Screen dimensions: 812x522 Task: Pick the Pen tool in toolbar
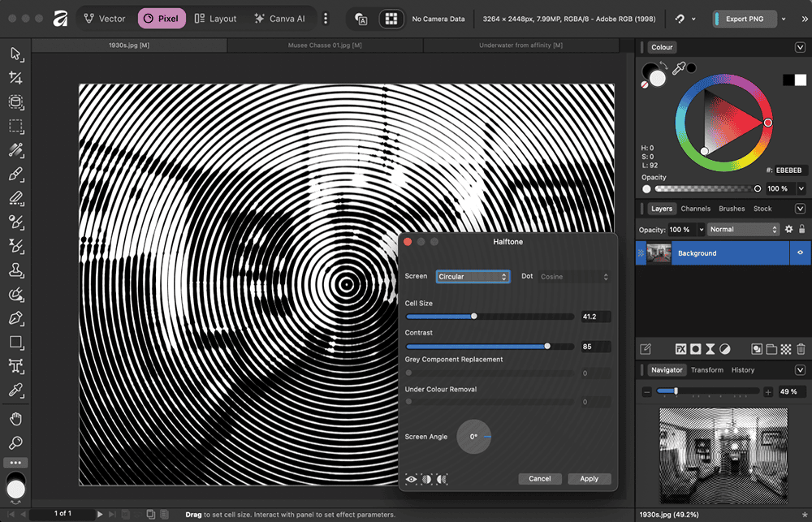(x=15, y=318)
